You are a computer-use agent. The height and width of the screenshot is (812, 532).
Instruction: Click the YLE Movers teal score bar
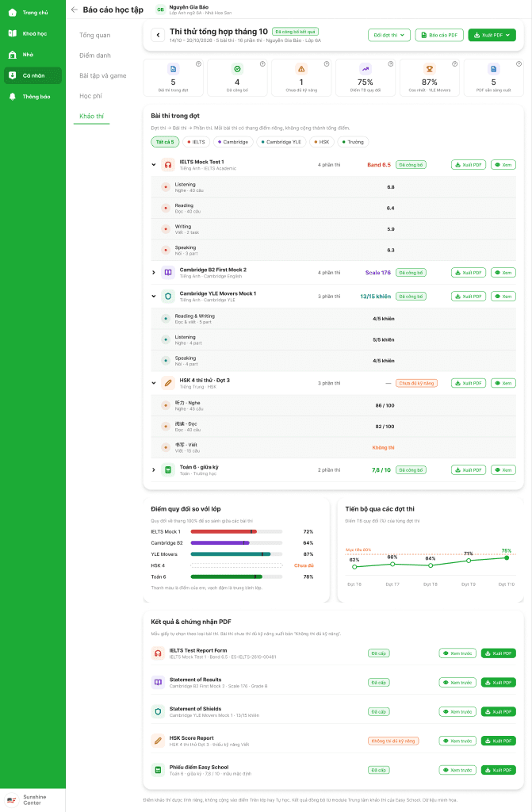[x=231, y=554]
